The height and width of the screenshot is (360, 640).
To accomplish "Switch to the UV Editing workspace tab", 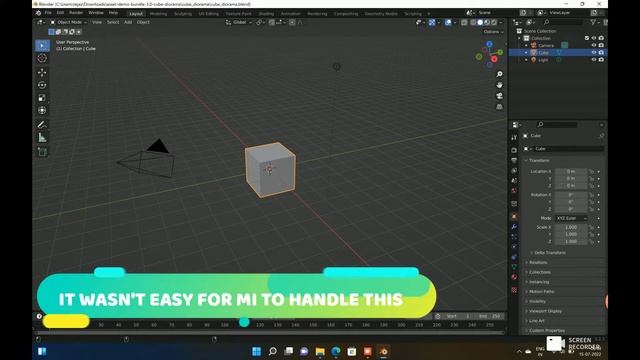I will (x=209, y=14).
